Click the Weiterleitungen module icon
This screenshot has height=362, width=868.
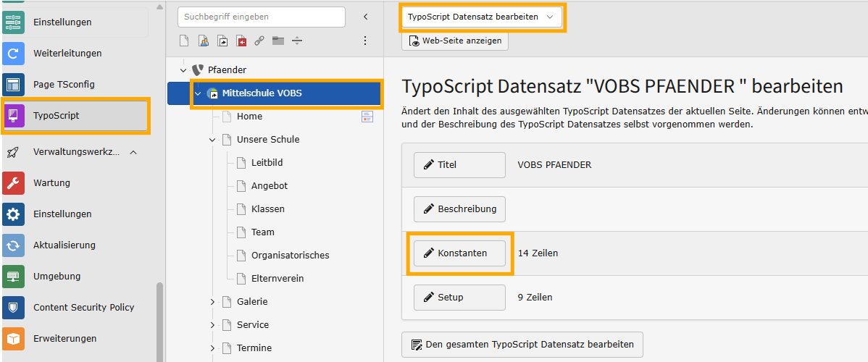point(14,54)
